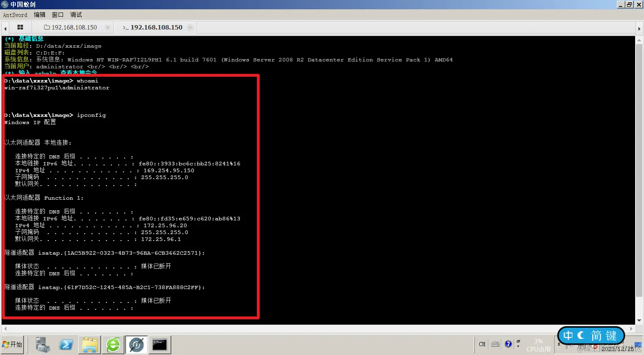Click the win-raf7i327pu1\administrator output line

57,88
